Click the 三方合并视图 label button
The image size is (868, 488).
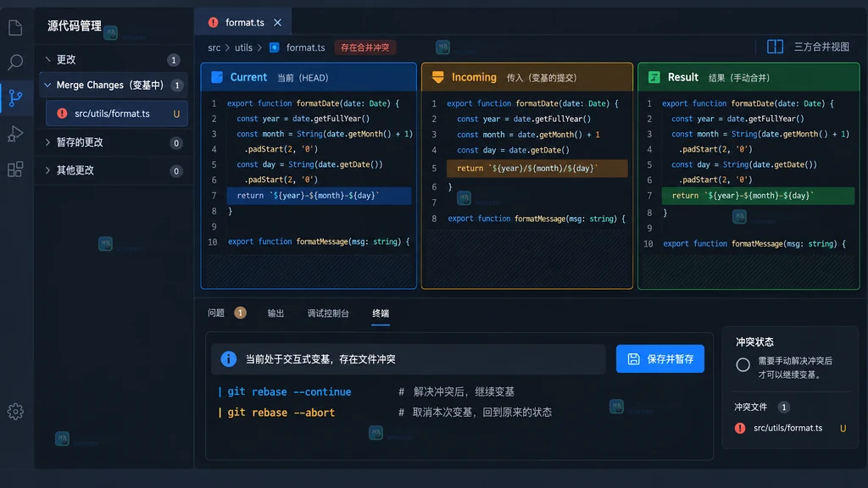(x=821, y=47)
